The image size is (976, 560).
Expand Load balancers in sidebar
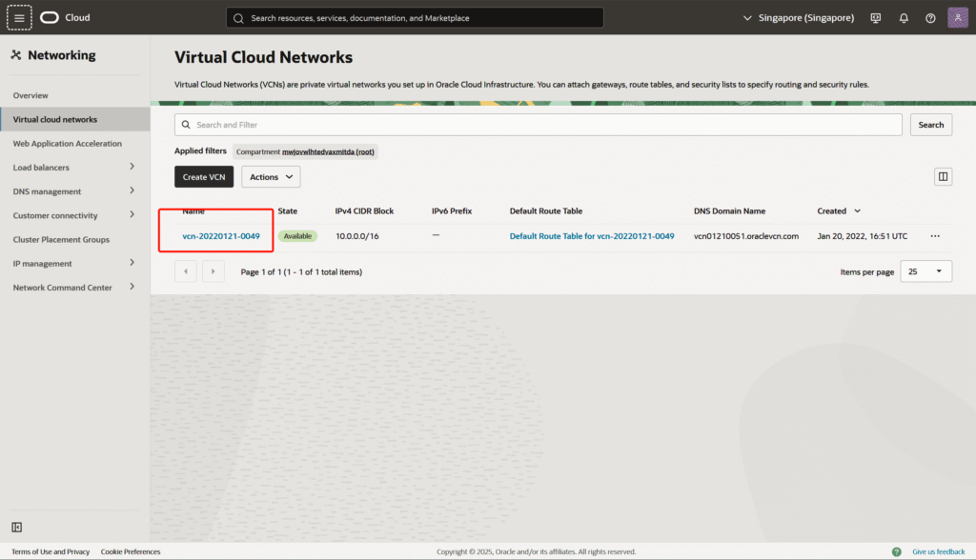132,168
